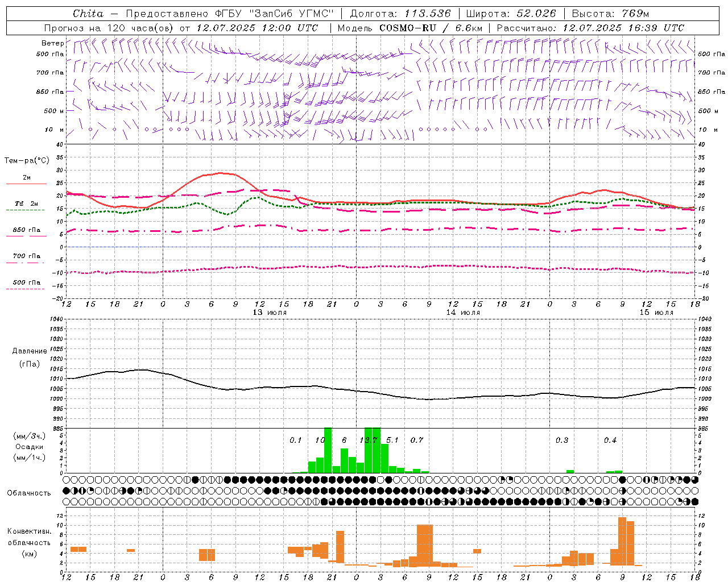Click the 700 гПа temperature legend entry
Viewport: 728px width, 582px height.
[x=27, y=256]
